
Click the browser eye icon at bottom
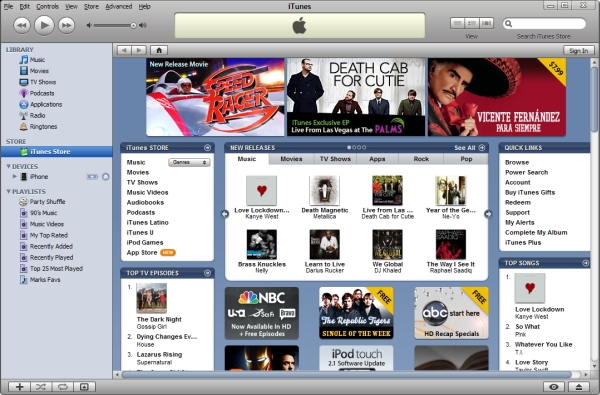tap(554, 387)
